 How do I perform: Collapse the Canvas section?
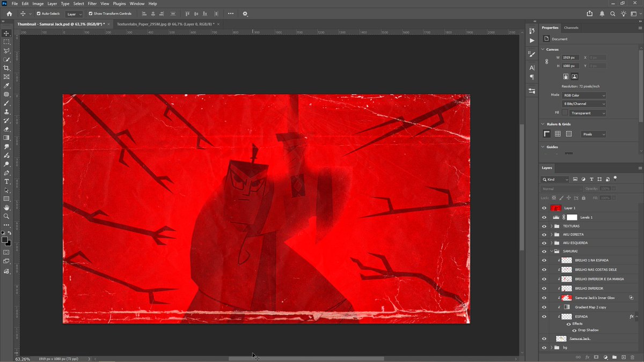543,49
